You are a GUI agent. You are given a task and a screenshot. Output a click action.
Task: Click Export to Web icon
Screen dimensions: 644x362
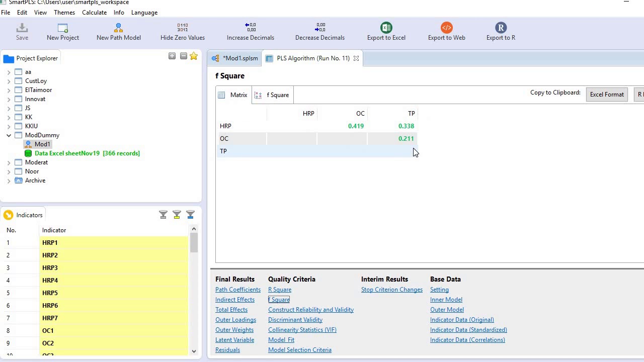447,28
